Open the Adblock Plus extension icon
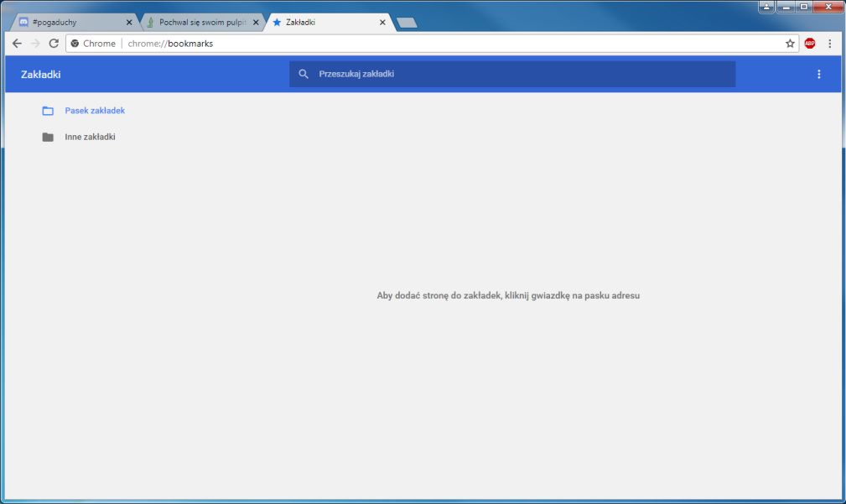The image size is (846, 504). tap(810, 44)
